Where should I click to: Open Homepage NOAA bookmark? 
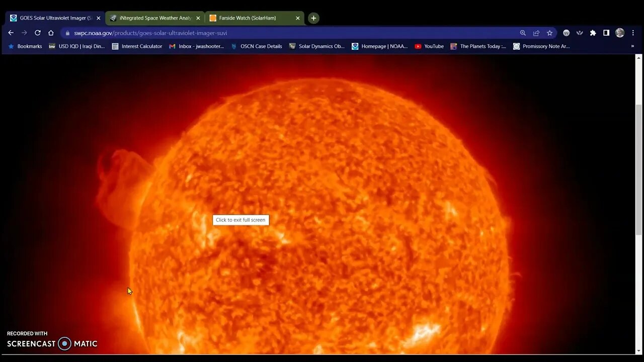tap(380, 46)
